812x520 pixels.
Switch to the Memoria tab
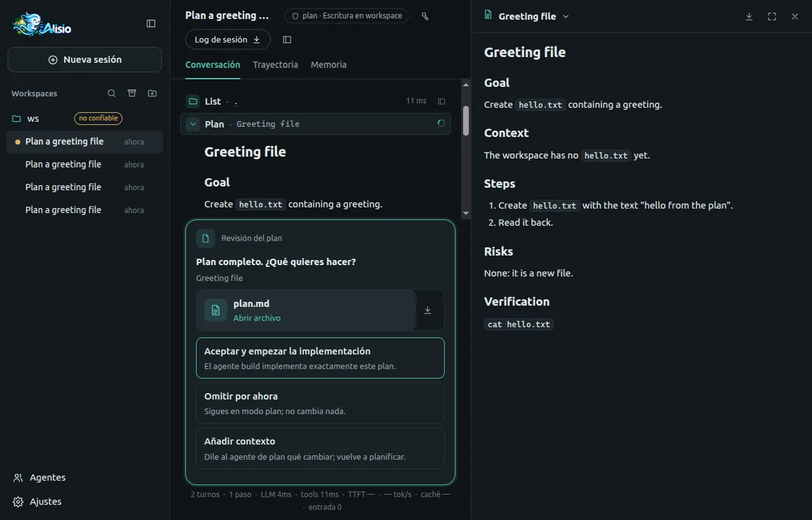329,65
